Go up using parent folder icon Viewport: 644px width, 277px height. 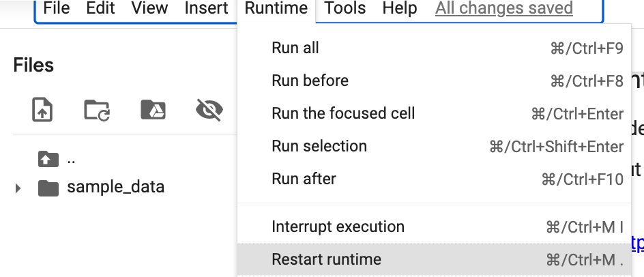pos(48,159)
